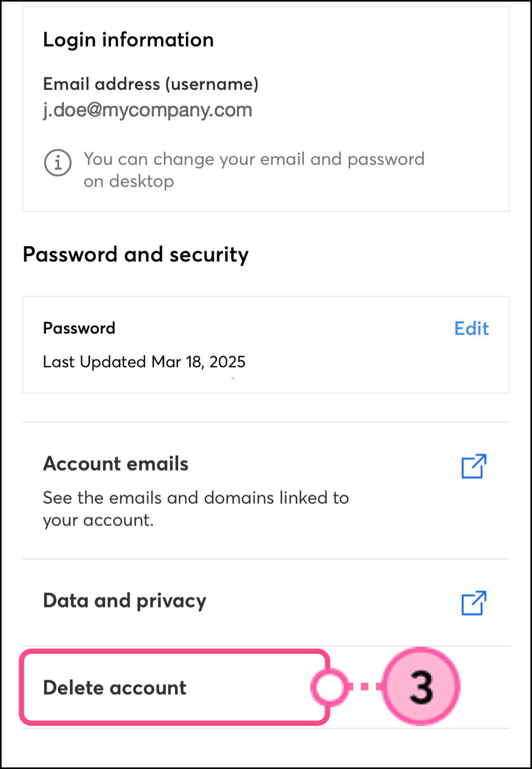The image size is (532, 769).
Task: Open Data and privacy external link icon
Action: (x=473, y=603)
